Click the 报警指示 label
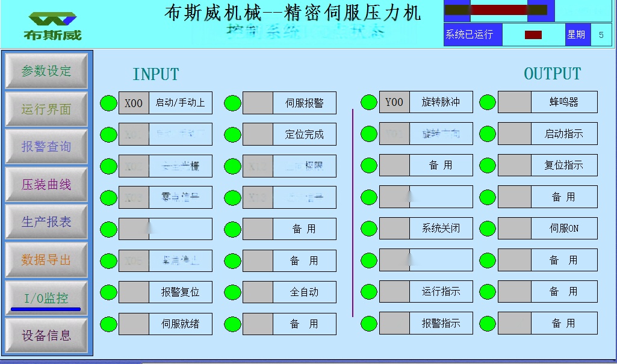This screenshot has height=364, width=617. pos(441,323)
